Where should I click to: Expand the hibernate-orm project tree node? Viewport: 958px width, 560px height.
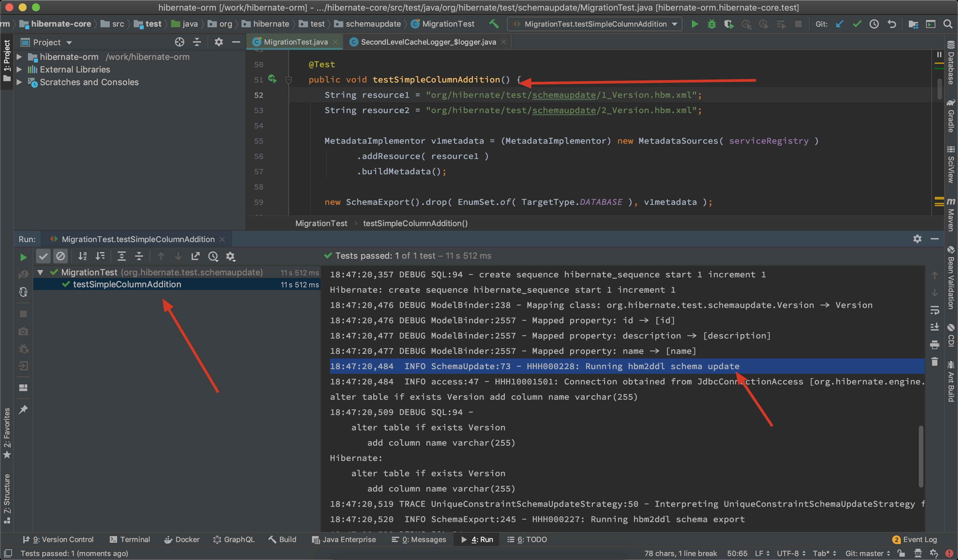click(x=19, y=57)
